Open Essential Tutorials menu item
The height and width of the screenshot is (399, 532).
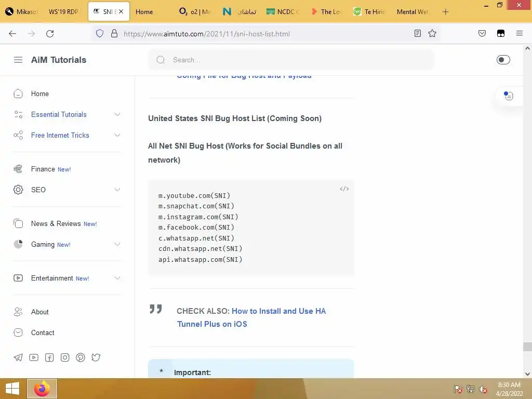59,114
